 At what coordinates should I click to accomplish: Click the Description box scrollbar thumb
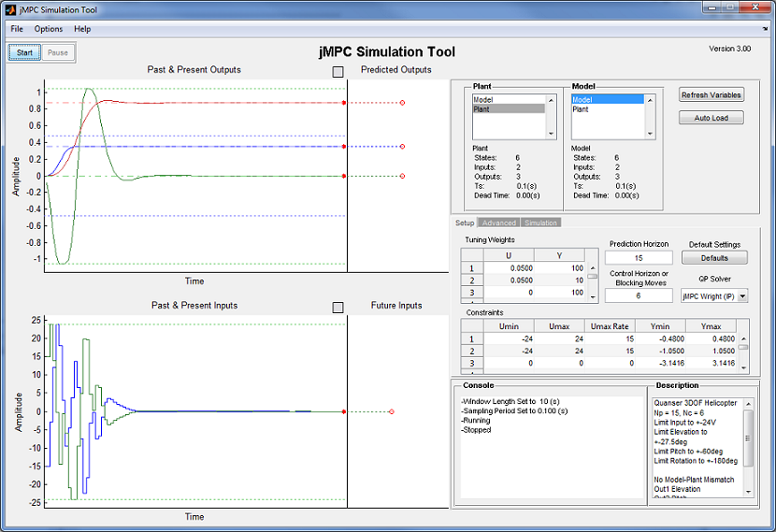pos(748,438)
